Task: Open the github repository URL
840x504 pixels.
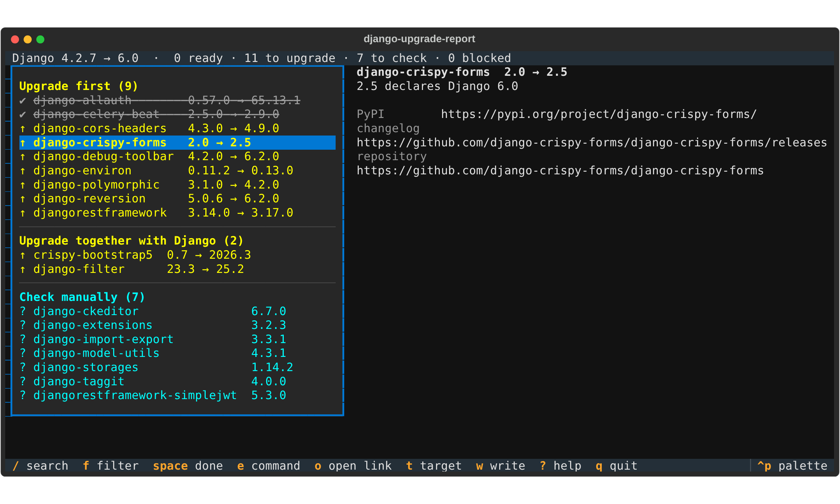Action: coord(560,171)
